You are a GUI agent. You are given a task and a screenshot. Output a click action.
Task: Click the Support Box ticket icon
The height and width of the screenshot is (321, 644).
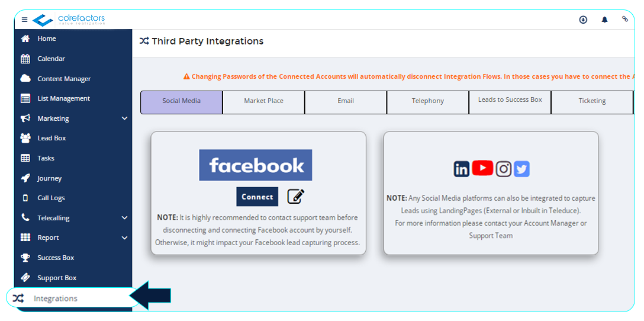click(25, 278)
